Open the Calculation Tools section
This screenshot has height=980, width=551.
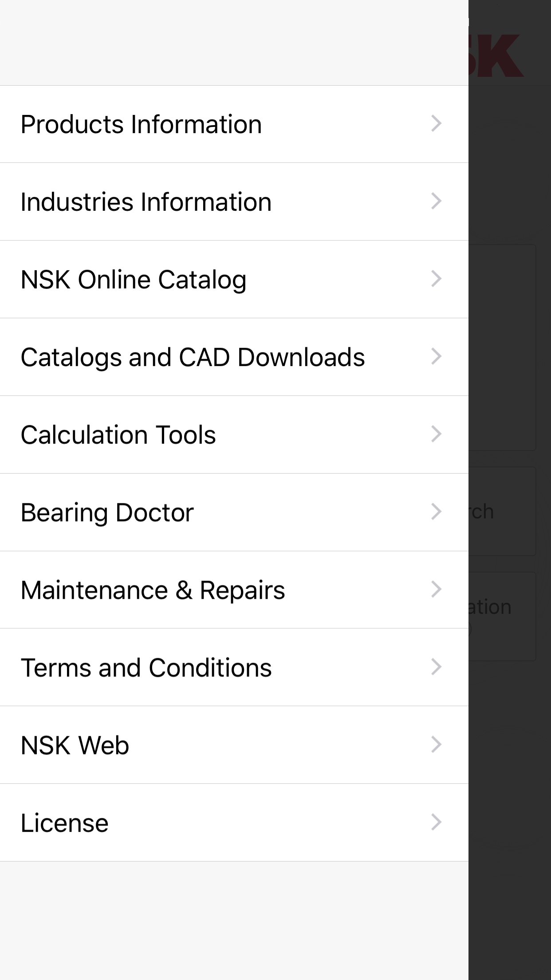coord(118,435)
